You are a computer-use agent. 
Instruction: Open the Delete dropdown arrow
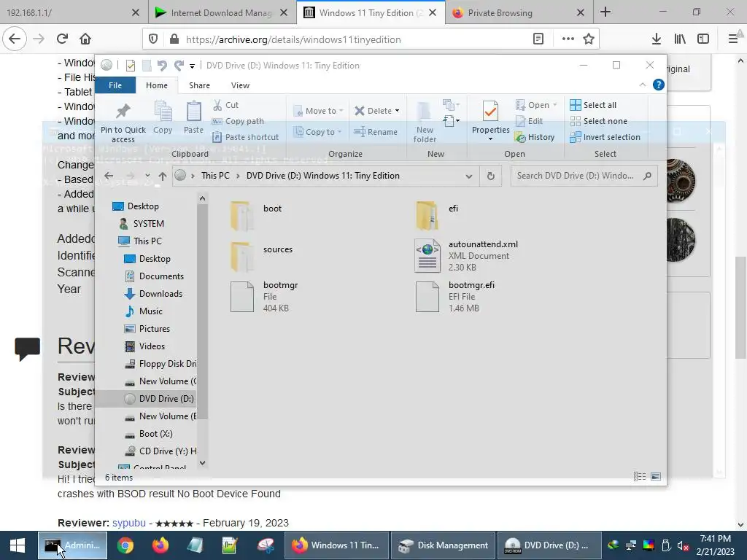click(x=397, y=111)
